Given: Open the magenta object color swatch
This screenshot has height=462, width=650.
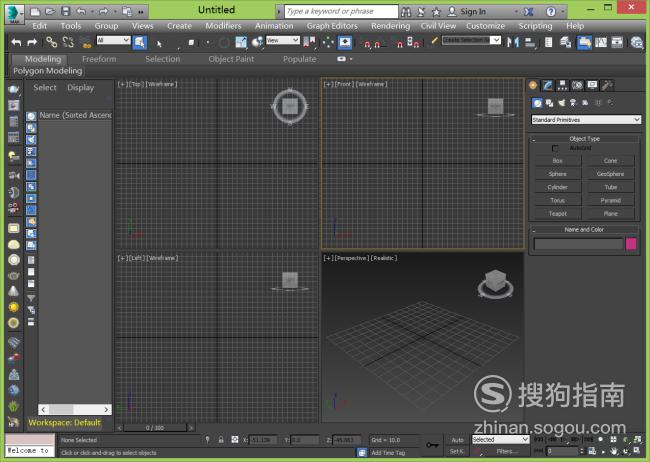Looking at the screenshot, I should pos(631,244).
